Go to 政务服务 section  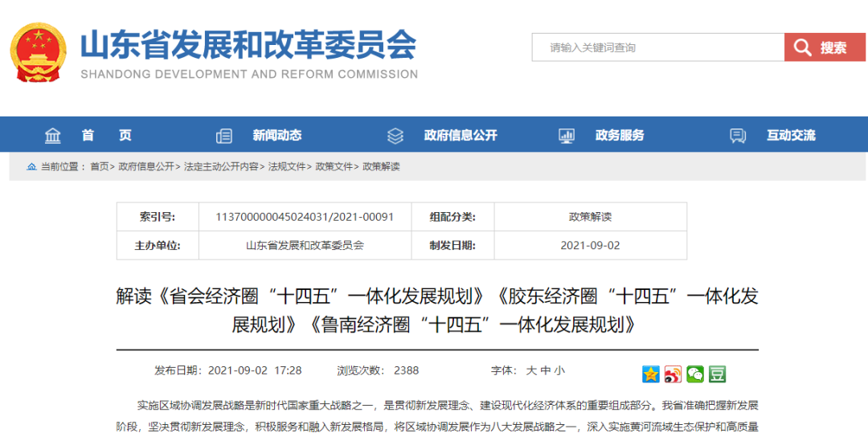coord(619,135)
